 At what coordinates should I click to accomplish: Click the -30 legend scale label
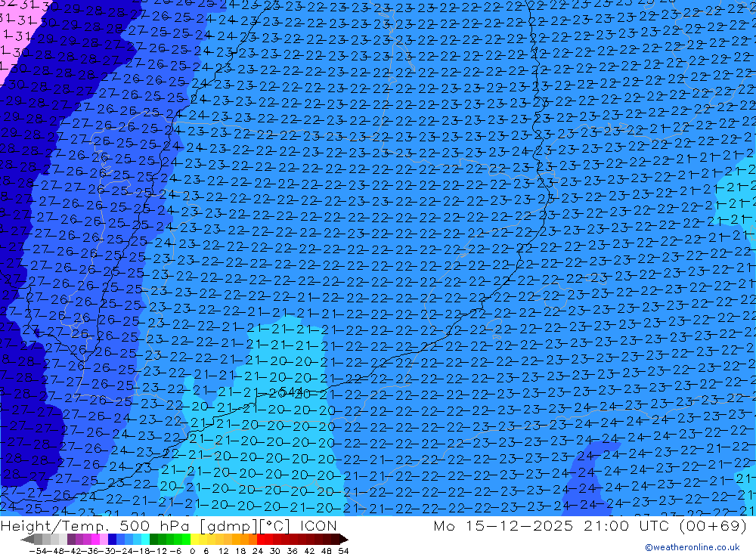(107, 551)
